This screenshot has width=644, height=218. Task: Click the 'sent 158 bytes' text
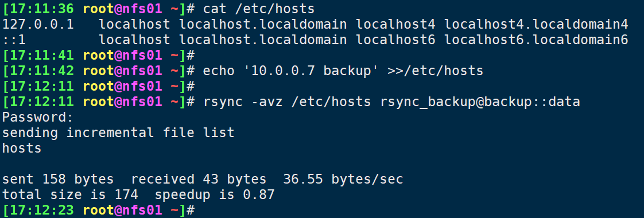(58, 180)
